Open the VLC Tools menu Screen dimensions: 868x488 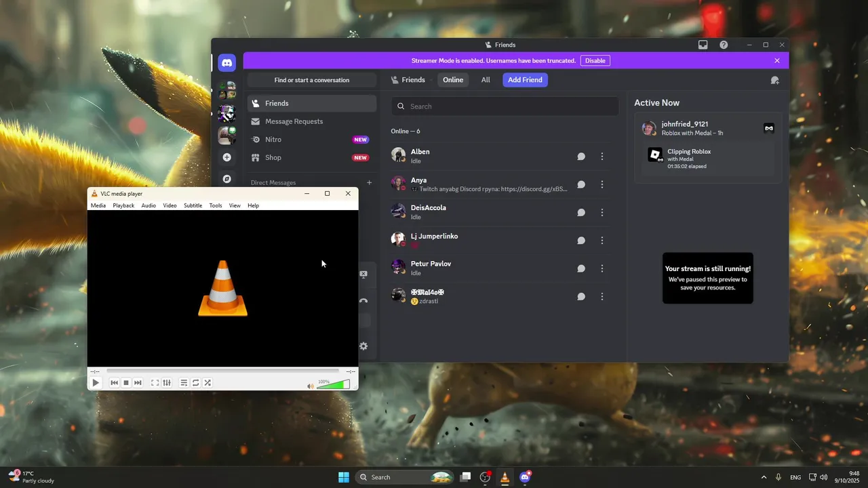[x=216, y=205]
